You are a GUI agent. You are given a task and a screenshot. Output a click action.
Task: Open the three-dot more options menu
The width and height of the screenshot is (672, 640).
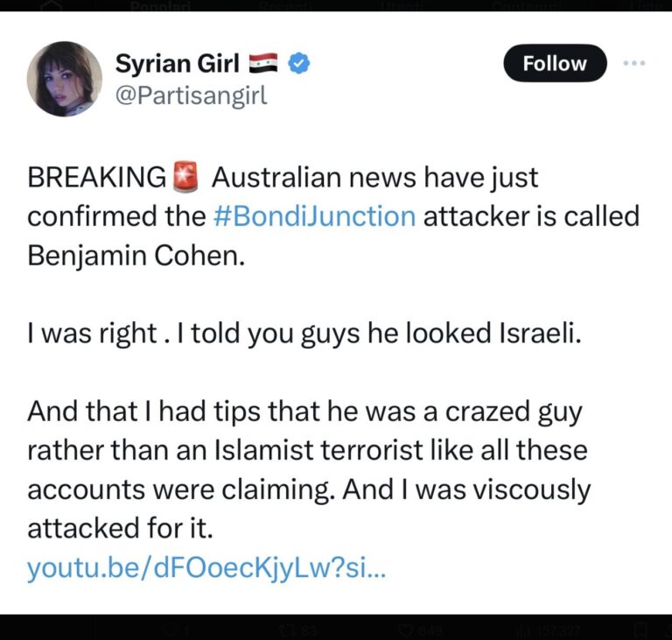click(633, 64)
